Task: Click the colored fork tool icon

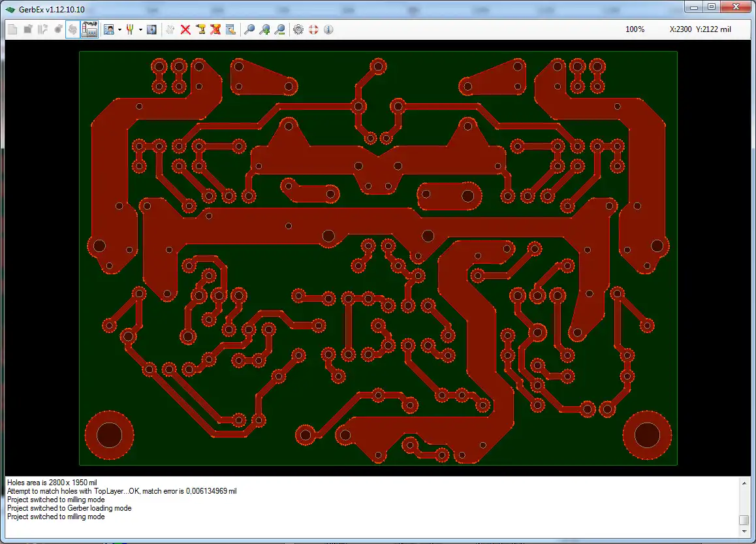Action: point(130,29)
